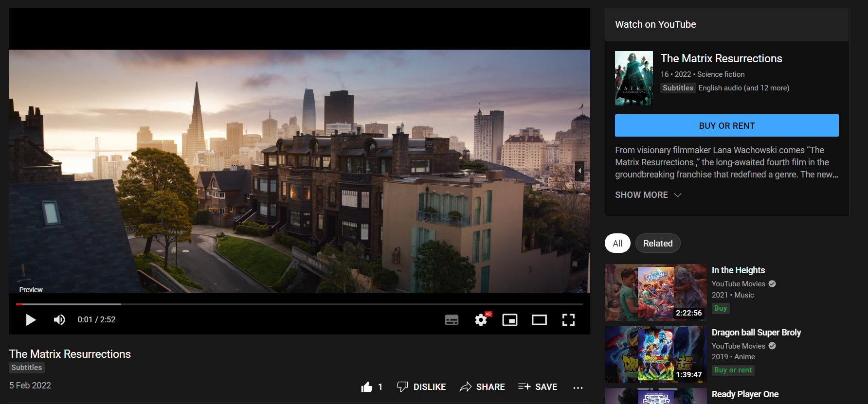Switch to theater mode
Screen dimensions: 868x404
click(539, 320)
